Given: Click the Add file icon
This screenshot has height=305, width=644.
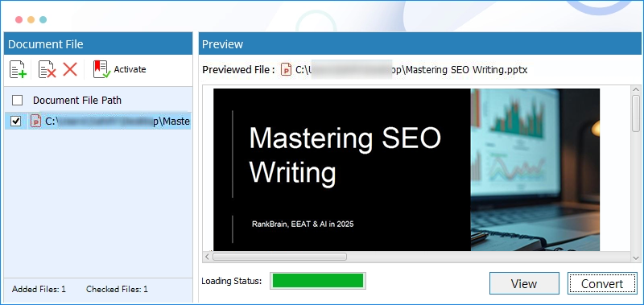Looking at the screenshot, I should pos(18,69).
